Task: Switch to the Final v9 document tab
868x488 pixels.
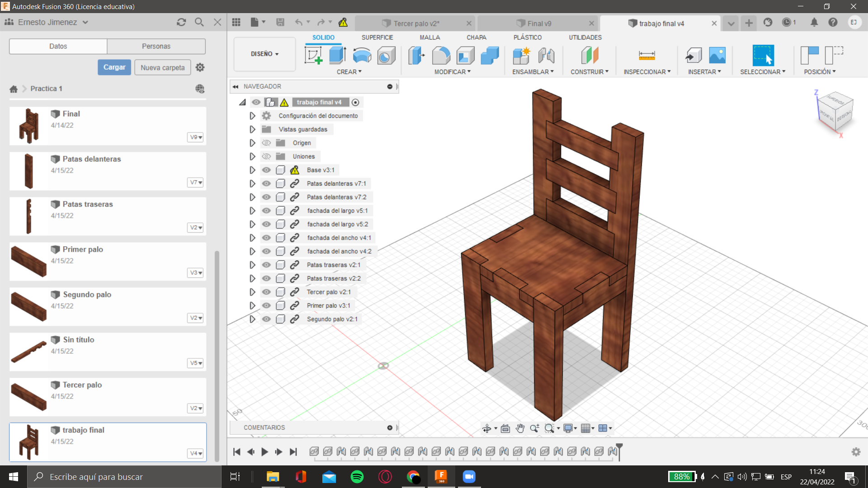Action: click(539, 23)
